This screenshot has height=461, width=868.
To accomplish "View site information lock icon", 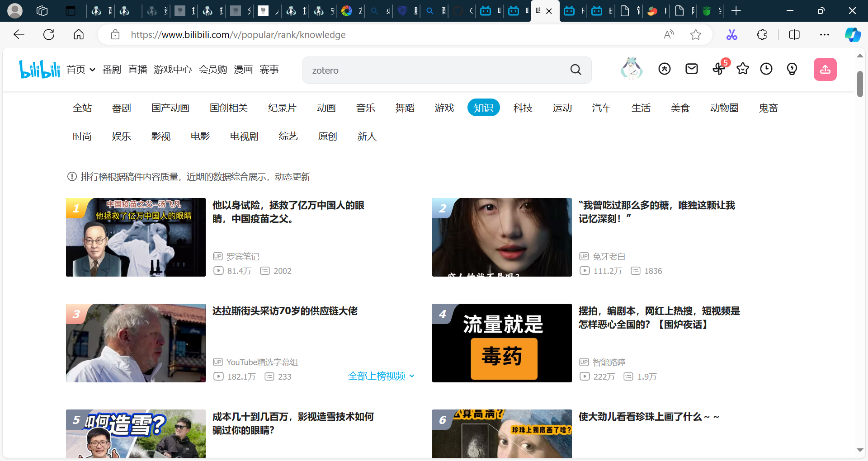I will tap(115, 34).
